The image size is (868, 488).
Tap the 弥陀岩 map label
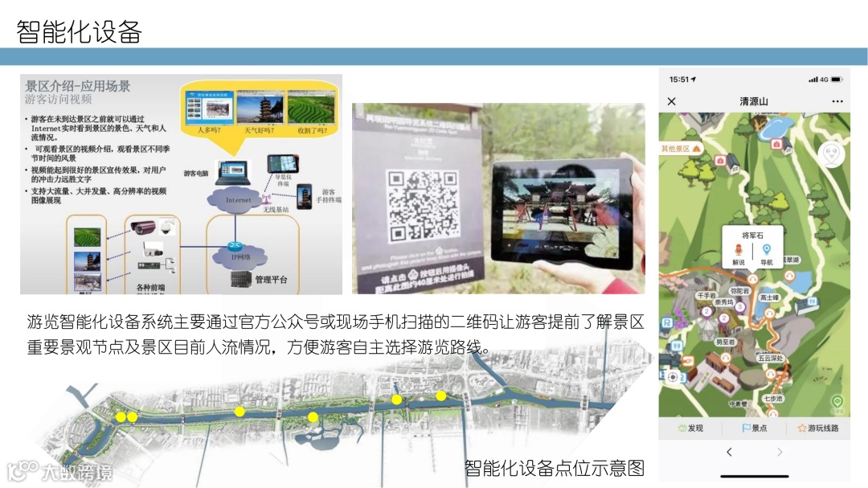[739, 291]
